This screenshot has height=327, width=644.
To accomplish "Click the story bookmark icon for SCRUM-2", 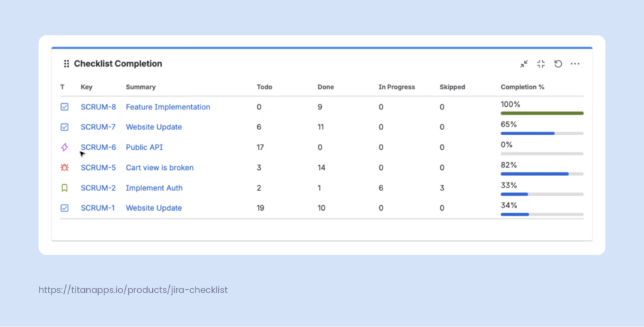I will pyautogui.click(x=65, y=188).
